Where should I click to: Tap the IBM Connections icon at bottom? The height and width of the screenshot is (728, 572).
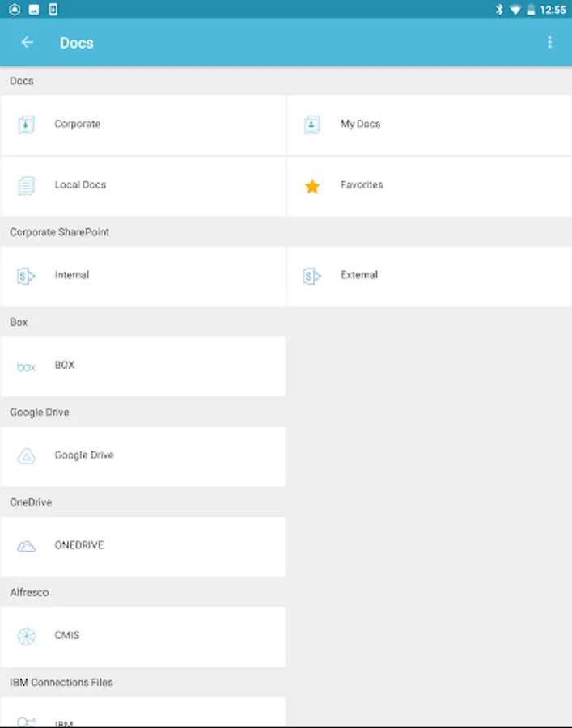(x=26, y=722)
